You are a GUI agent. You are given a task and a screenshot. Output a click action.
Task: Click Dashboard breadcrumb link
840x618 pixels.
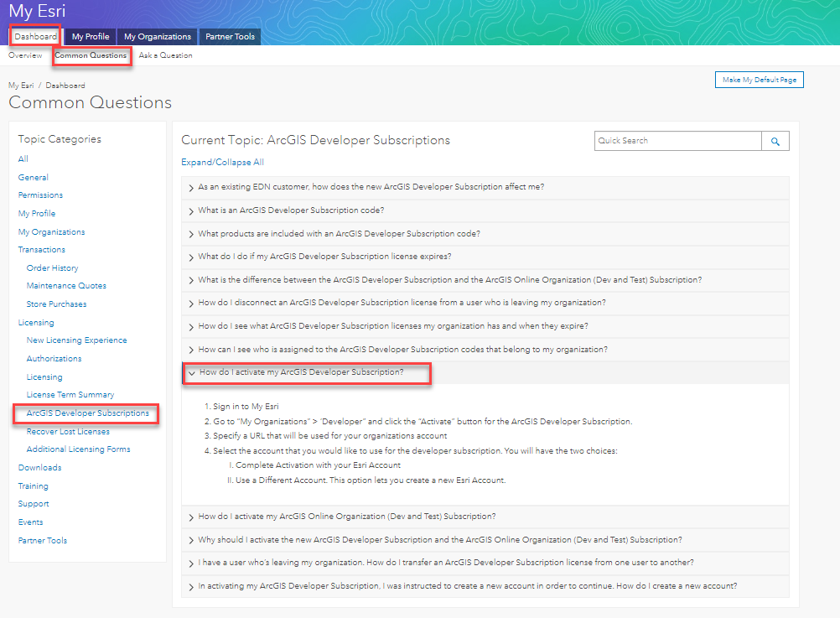65,86
